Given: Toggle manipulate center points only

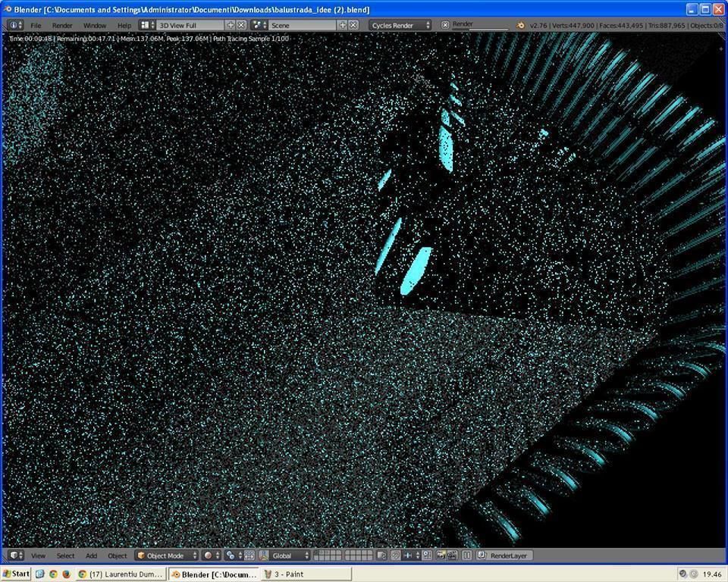Looking at the screenshot, I should coord(249,555).
